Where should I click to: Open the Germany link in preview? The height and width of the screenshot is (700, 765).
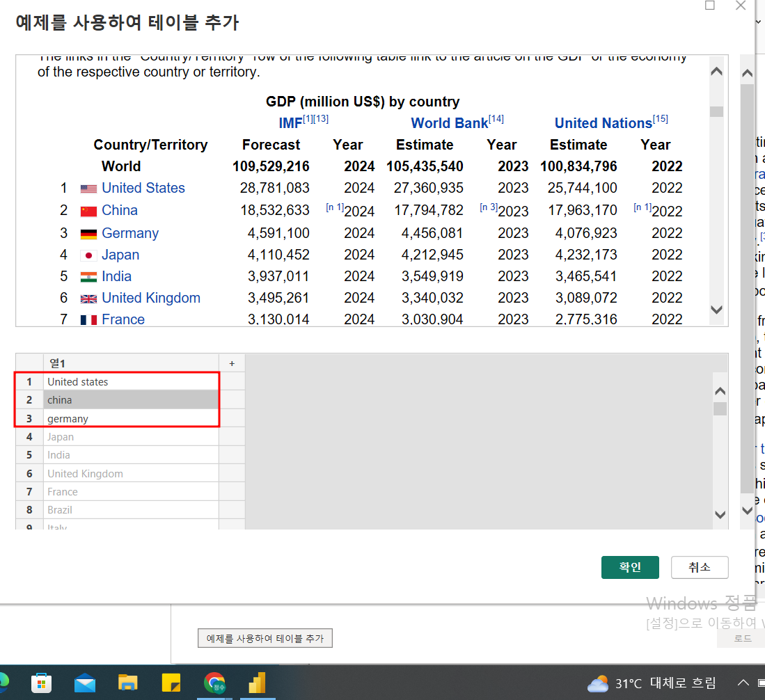point(129,232)
